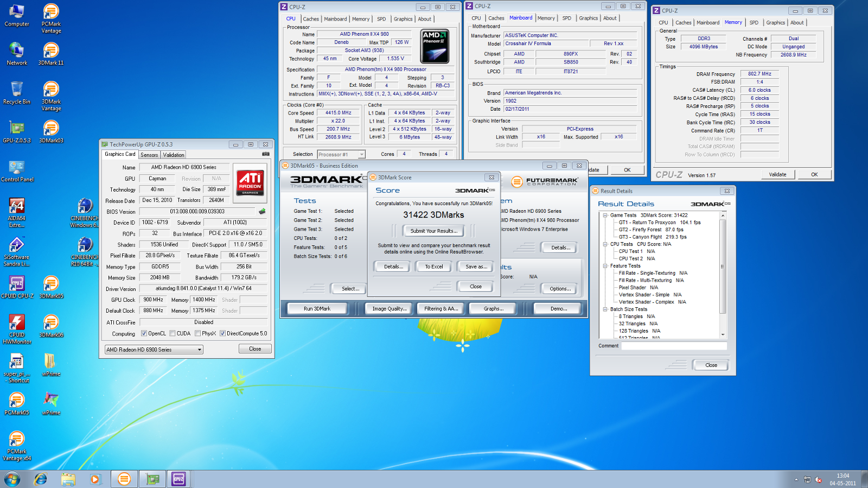The image size is (868, 488).
Task: Click the Image Quality button
Action: (x=389, y=308)
